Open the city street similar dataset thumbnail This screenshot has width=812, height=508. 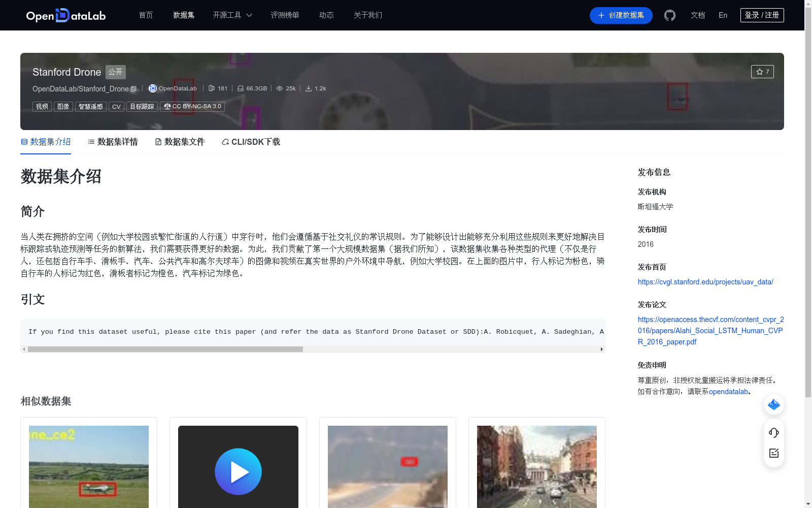tap(537, 467)
